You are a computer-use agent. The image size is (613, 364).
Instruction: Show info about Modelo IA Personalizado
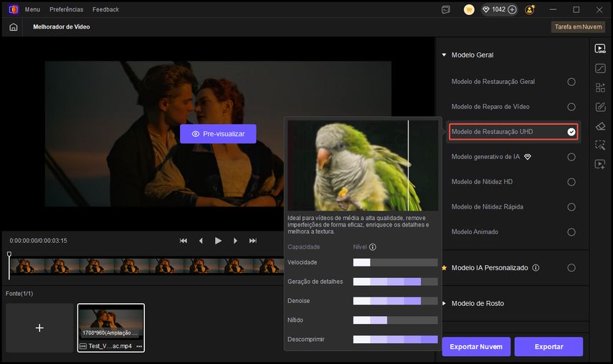coord(536,267)
